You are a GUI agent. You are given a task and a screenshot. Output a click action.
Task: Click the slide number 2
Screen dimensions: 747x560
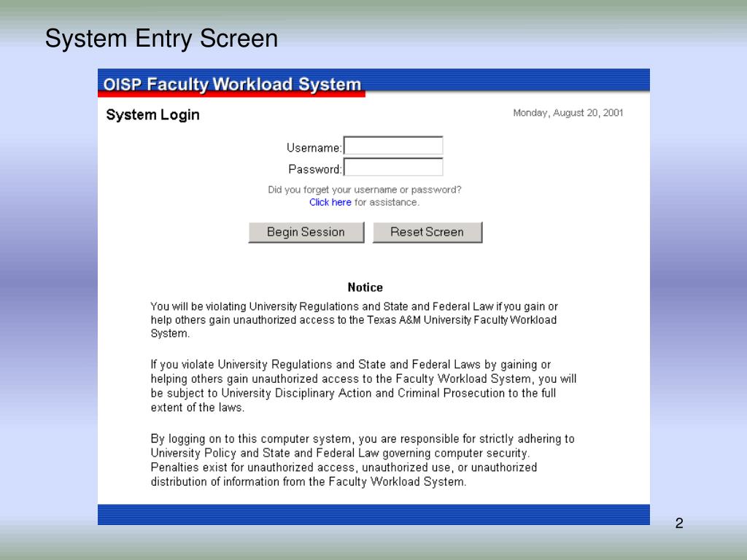[679, 524]
